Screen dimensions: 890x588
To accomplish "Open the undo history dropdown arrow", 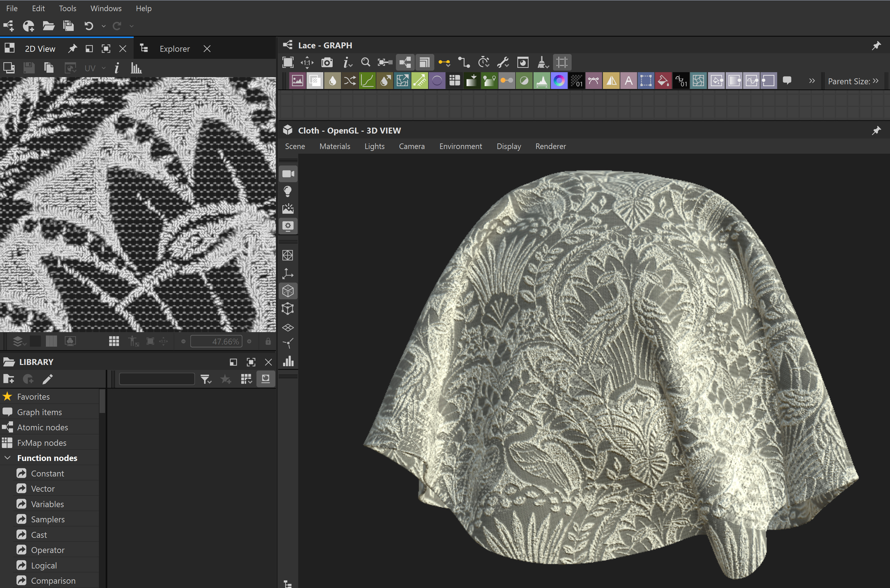I will (104, 26).
